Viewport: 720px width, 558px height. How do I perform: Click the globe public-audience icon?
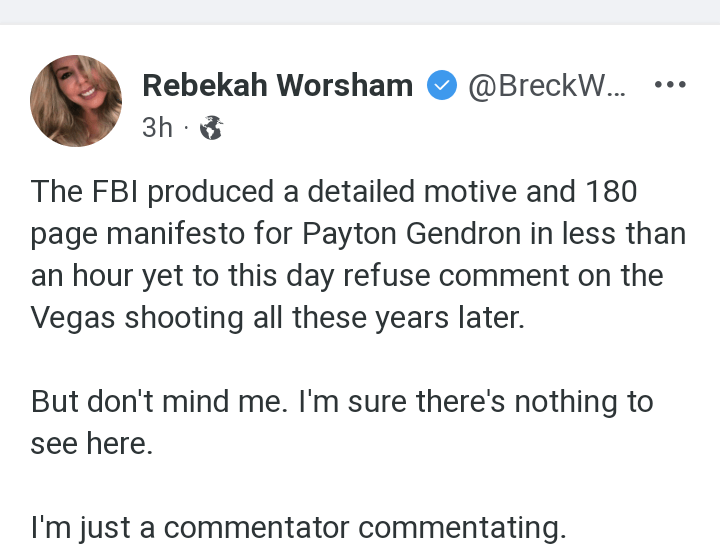tap(211, 128)
